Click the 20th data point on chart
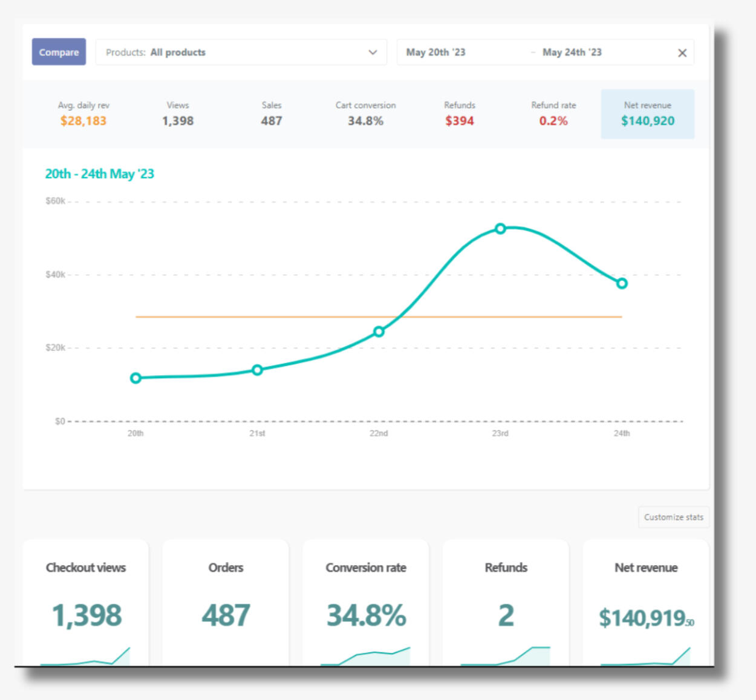Viewport: 756px width, 700px height. [136, 378]
